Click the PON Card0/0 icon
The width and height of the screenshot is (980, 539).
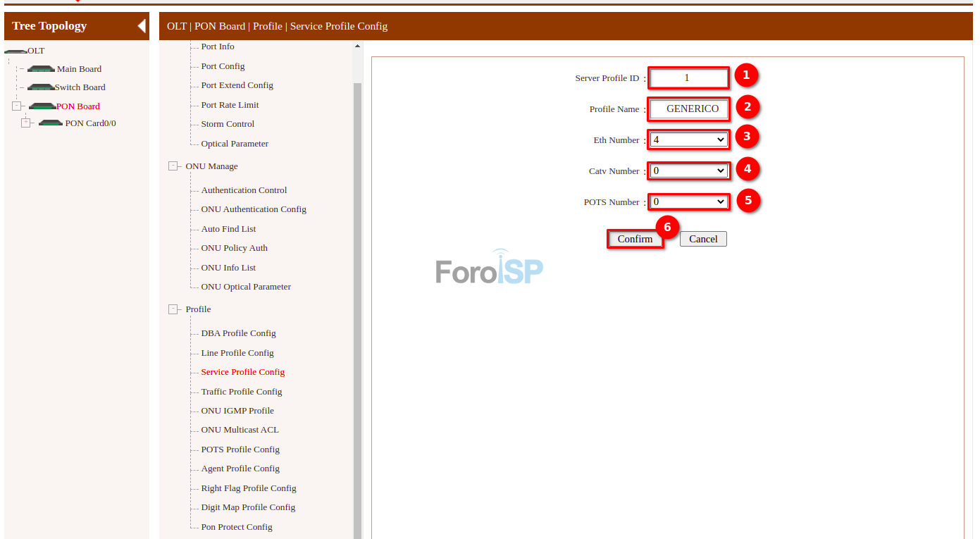[50, 123]
